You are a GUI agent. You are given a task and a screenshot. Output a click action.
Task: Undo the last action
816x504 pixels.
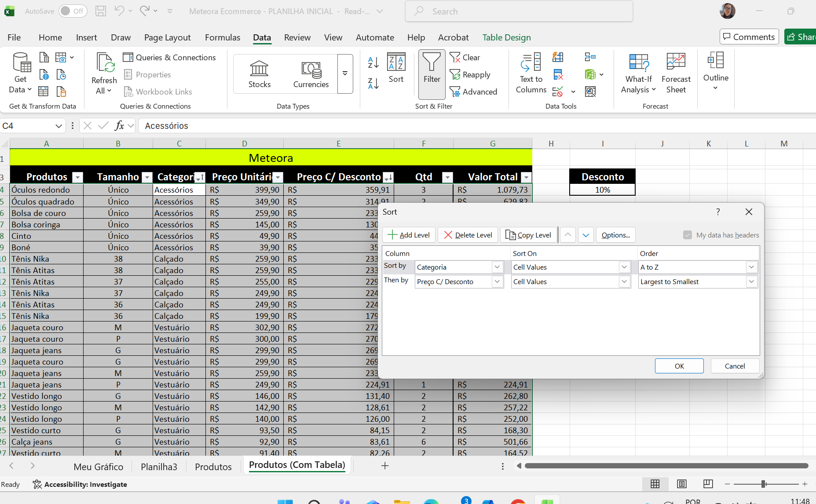point(119,11)
